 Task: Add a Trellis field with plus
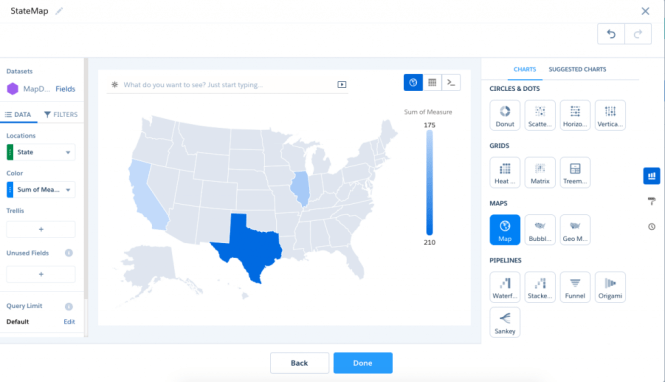point(41,229)
